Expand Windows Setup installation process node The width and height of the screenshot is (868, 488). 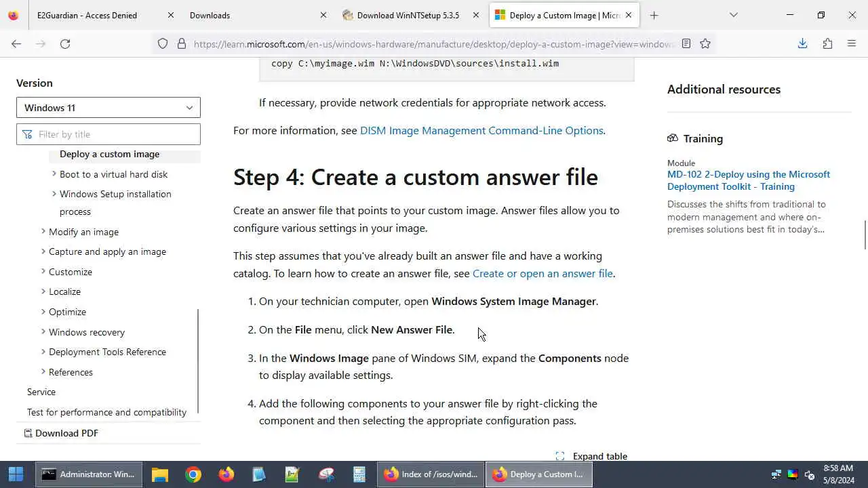[x=54, y=194]
